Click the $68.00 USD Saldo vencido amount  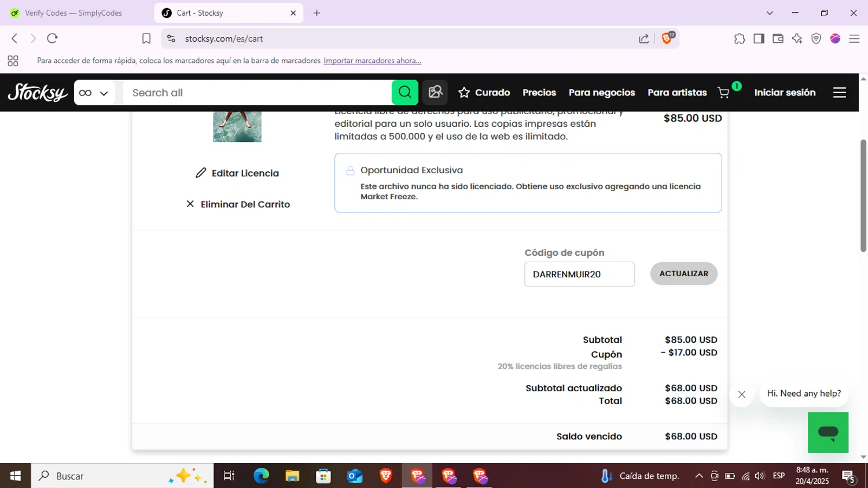(691, 436)
